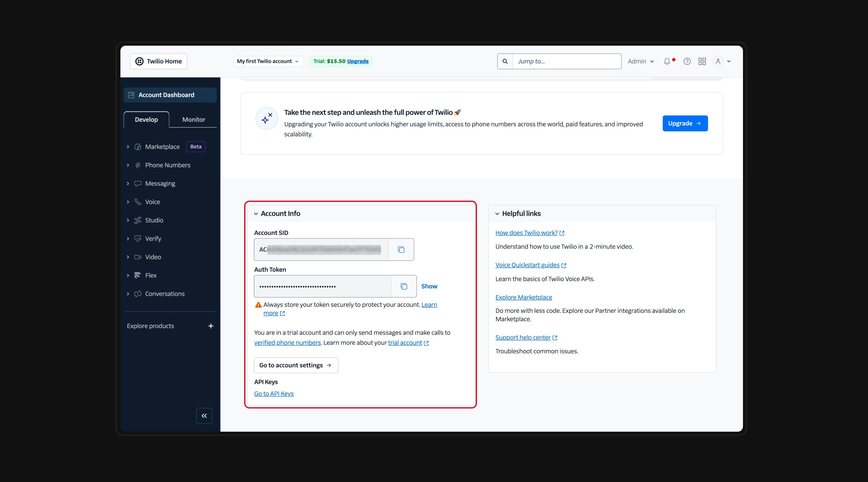Viewport: 868px width, 482px height.
Task: Click the Studio icon in the sidebar
Action: [x=138, y=220]
